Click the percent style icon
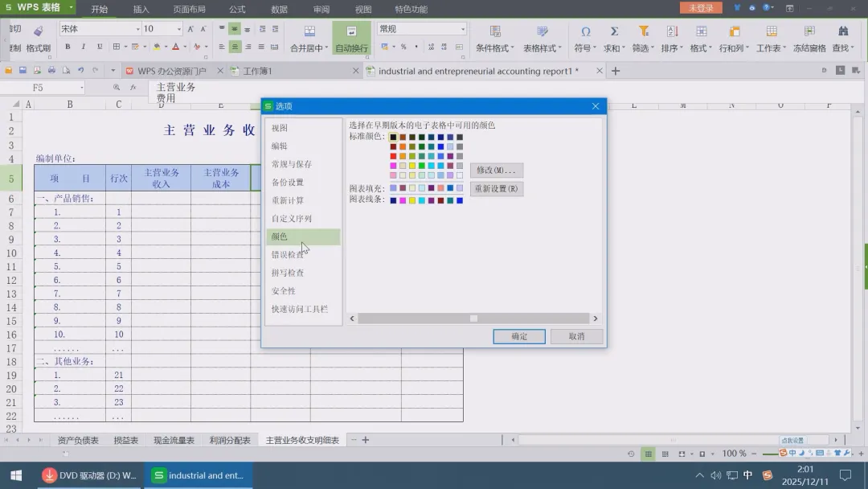Viewport: 868px width, 489px height. (403, 47)
